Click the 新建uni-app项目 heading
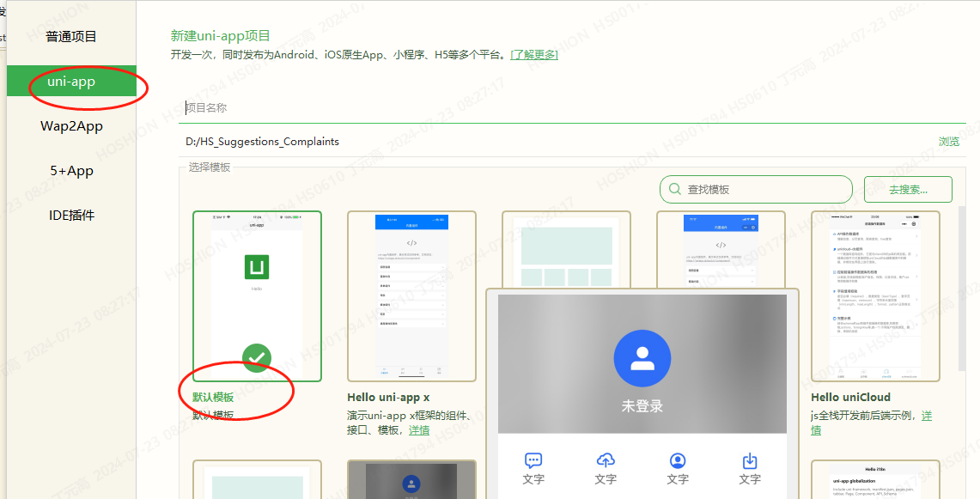This screenshot has width=980, height=499. (x=221, y=36)
